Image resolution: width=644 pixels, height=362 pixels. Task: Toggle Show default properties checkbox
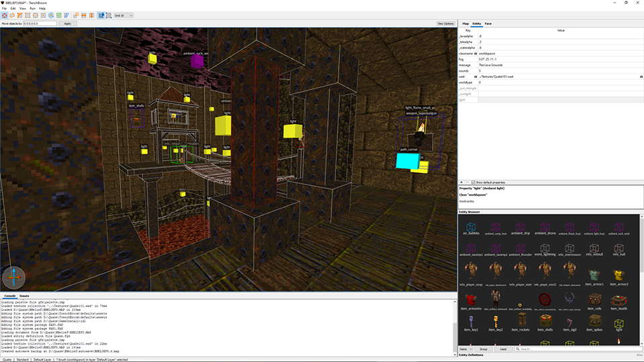[473, 182]
